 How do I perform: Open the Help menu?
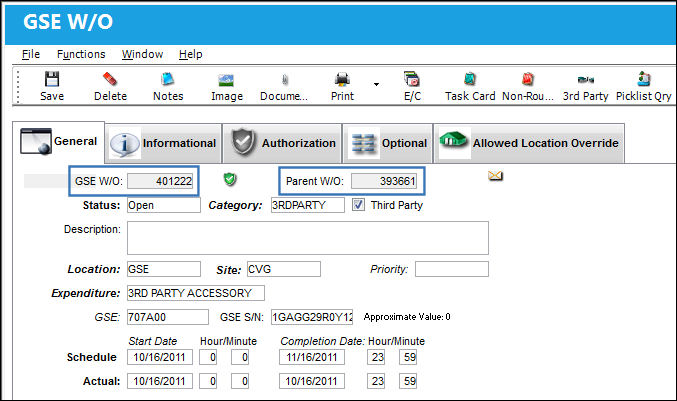(190, 54)
